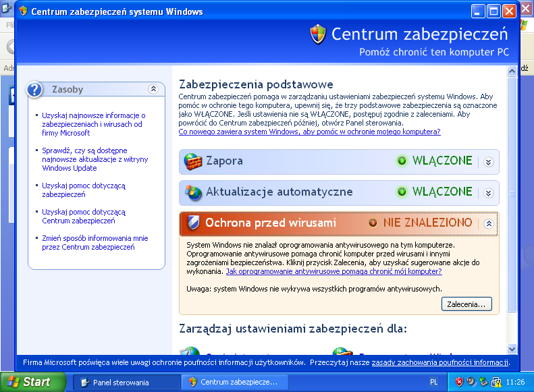Image resolution: width=534 pixels, height=392 pixels.
Task: Click the Ochrona przed wirusami header title
Action: [x=271, y=223]
